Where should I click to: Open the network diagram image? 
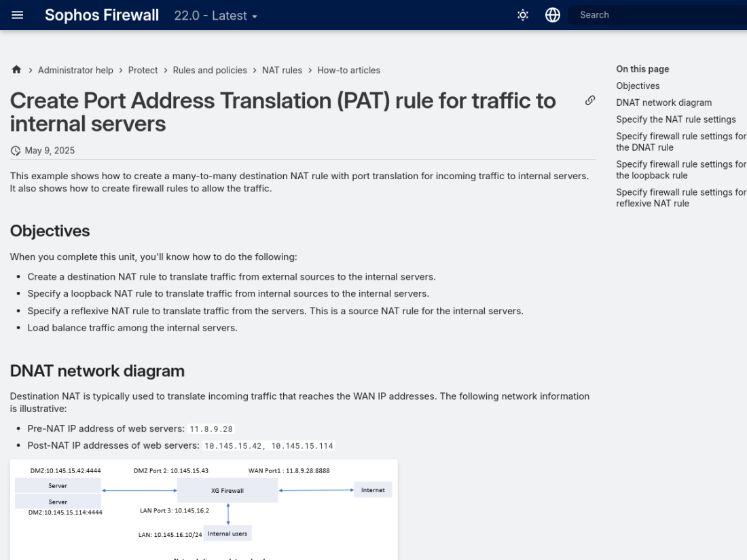click(204, 510)
